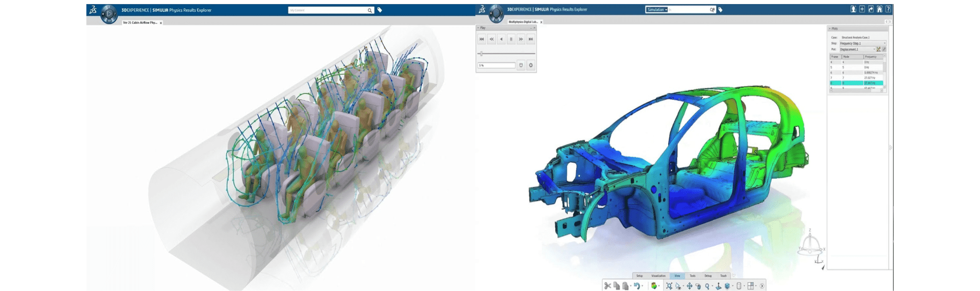Skip to last frame of animation
The image size is (980, 291).
click(531, 39)
